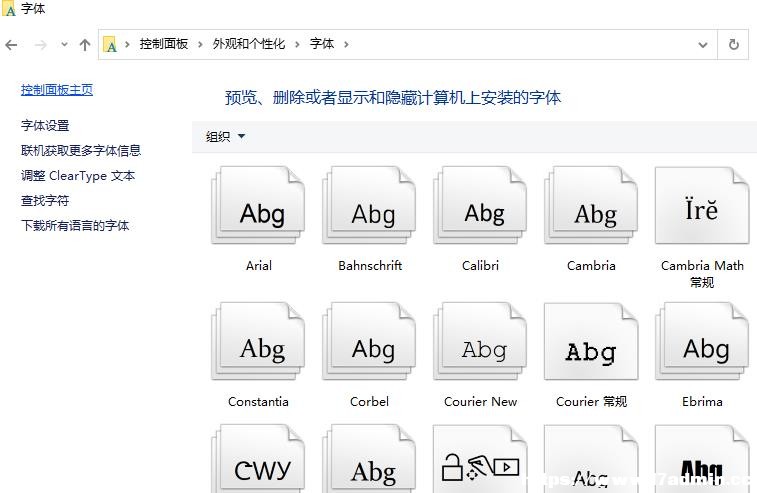Image resolution: width=757 pixels, height=493 pixels.
Task: Click the Courier New font name label
Action: coord(480,402)
